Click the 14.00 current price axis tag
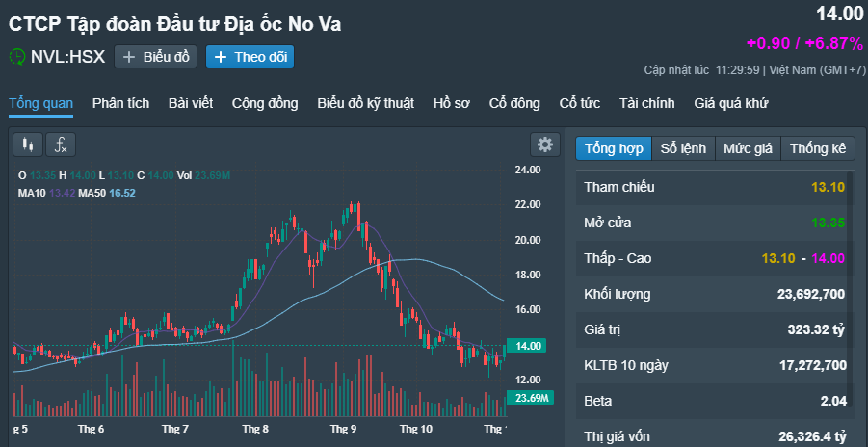The height and width of the screenshot is (447, 868). pyautogui.click(x=526, y=346)
